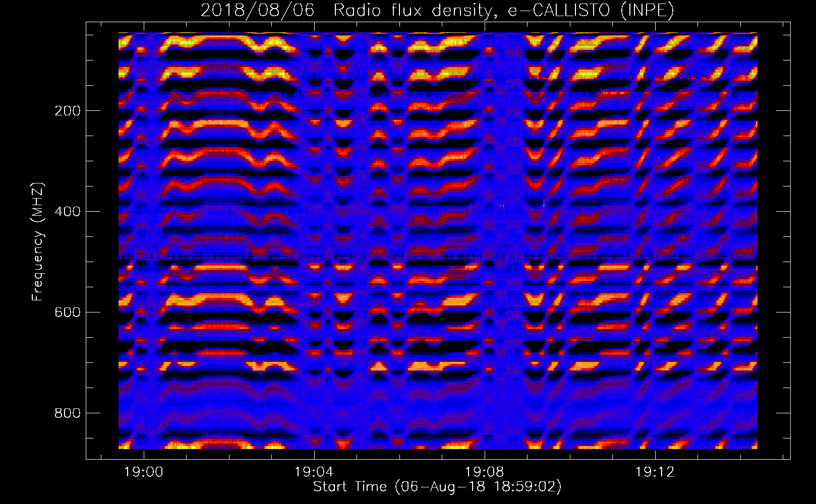Click the 400 frequency tick label
The height and width of the screenshot is (504, 816).
point(68,212)
